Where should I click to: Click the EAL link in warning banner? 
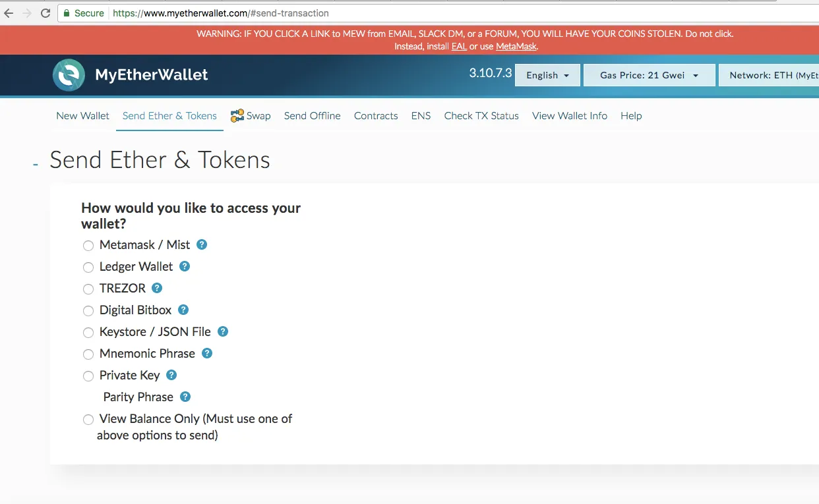pos(459,47)
